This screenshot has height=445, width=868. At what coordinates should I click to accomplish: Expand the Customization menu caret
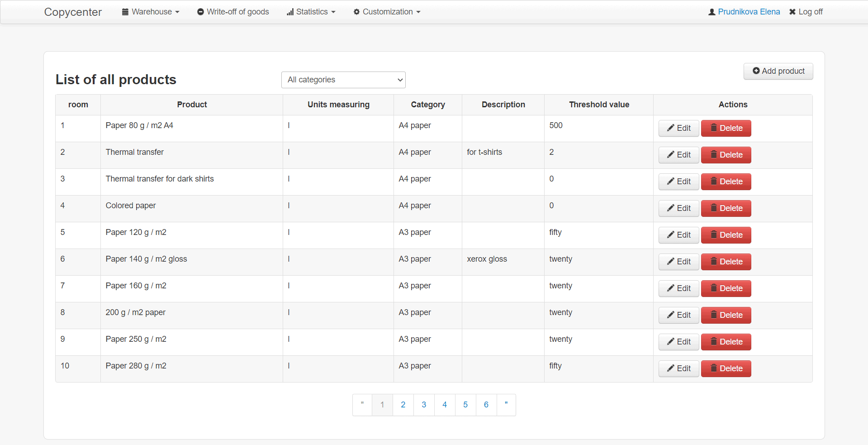418,12
